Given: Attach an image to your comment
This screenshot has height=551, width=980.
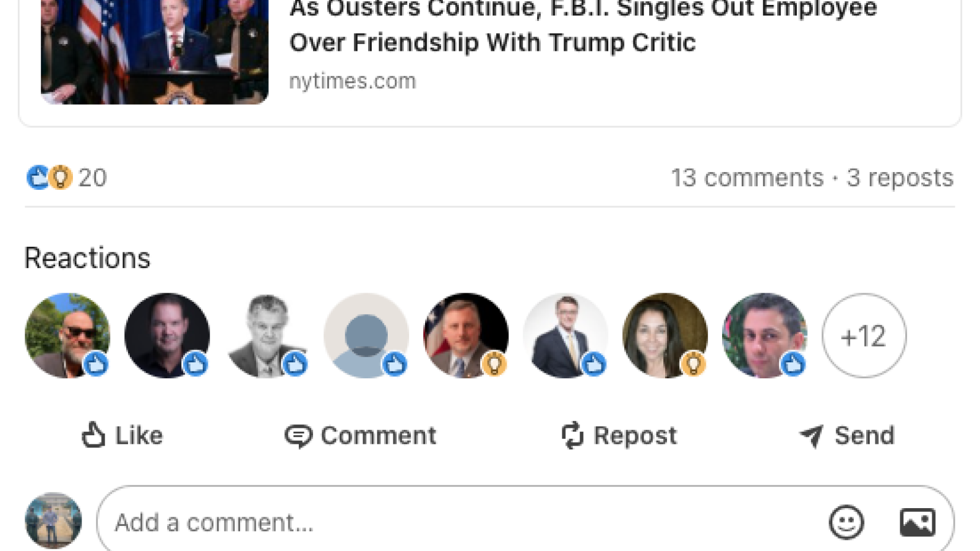Looking at the screenshot, I should [917, 522].
